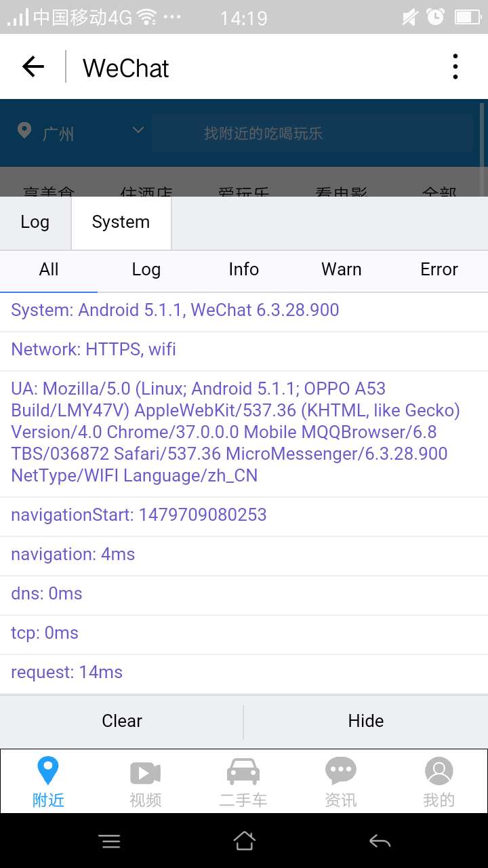
Task: Filter by Error level
Action: coord(439,270)
